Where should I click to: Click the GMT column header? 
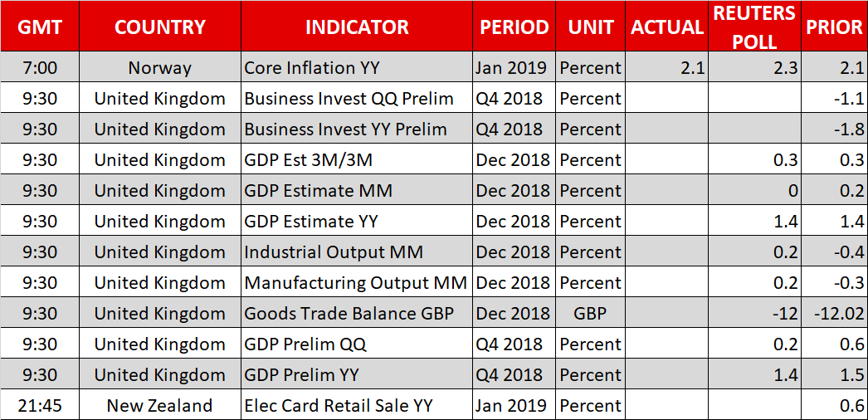pos(38,27)
